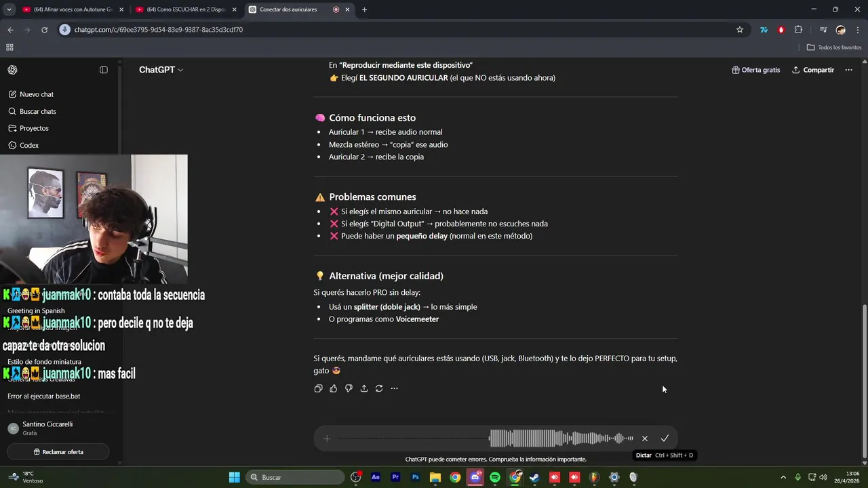Image resolution: width=868 pixels, height=488 pixels.
Task: Open Photoshop from the taskbar
Action: [416, 477]
